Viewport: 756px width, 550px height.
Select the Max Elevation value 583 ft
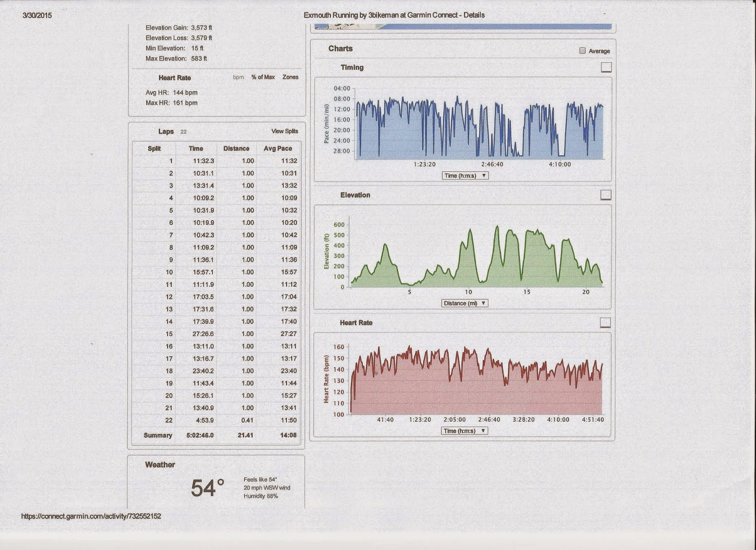click(x=199, y=59)
